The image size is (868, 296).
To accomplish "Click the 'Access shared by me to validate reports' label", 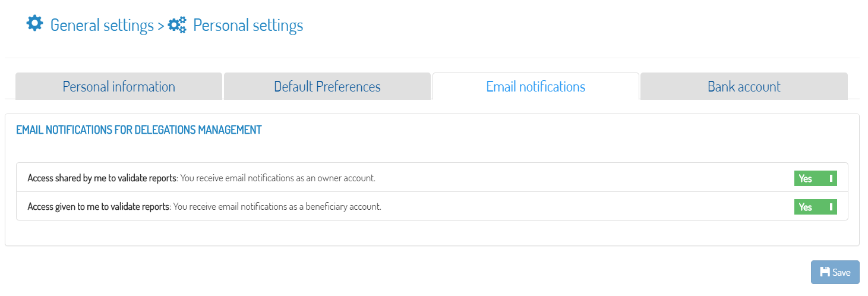I will [x=102, y=178].
